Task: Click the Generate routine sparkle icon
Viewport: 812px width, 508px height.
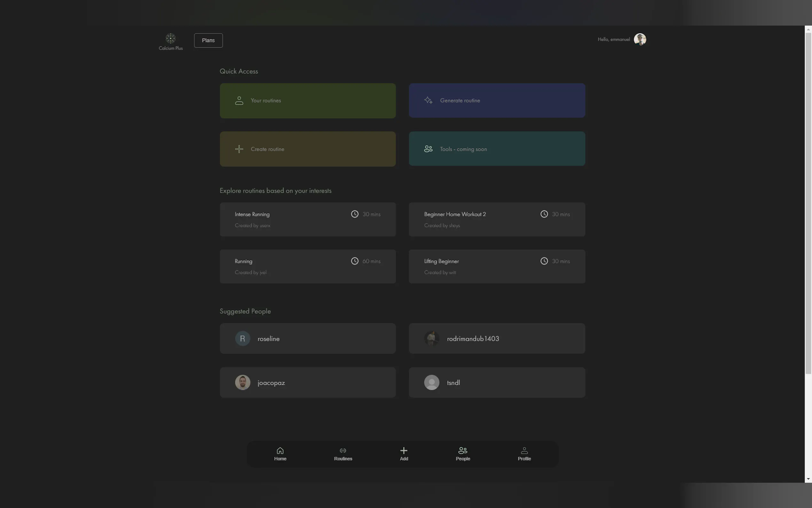Action: point(428,100)
